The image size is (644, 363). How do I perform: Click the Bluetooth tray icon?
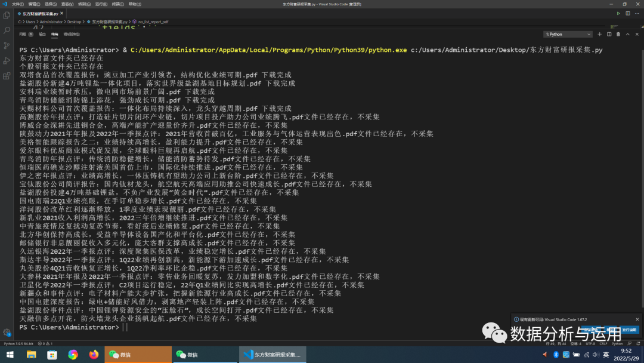(556, 355)
